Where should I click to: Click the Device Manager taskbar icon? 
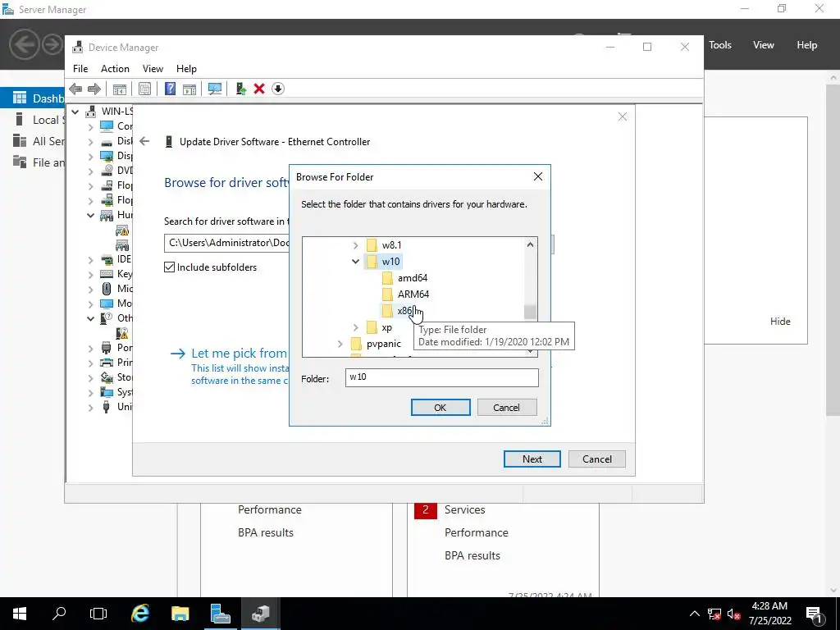click(x=260, y=614)
